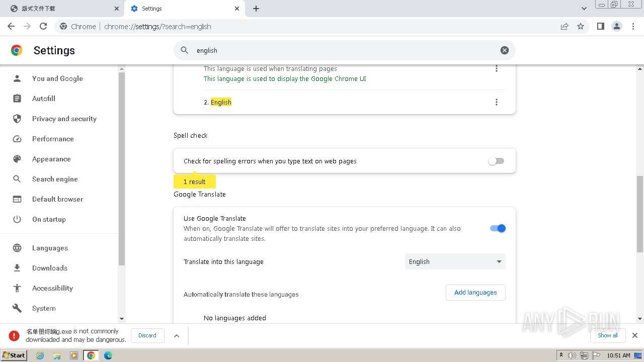The width and height of the screenshot is (644, 362).
Task: Click the yellow 1 result badge
Action: click(194, 182)
